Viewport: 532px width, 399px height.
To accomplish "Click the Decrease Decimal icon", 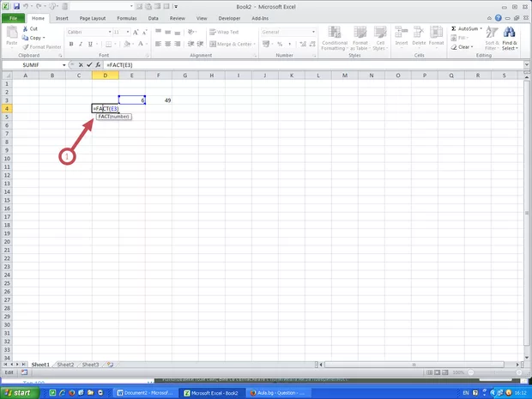I will pyautogui.click(x=311, y=44).
